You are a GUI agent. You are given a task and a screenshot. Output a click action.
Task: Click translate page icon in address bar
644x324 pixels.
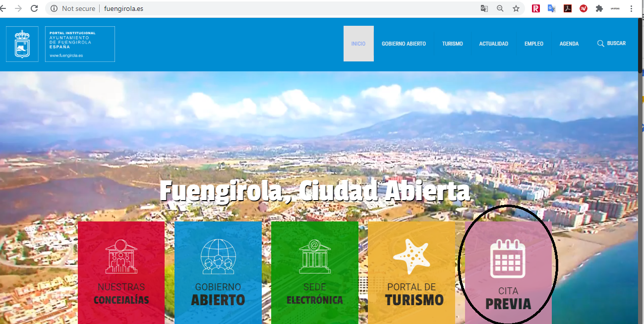point(484,8)
